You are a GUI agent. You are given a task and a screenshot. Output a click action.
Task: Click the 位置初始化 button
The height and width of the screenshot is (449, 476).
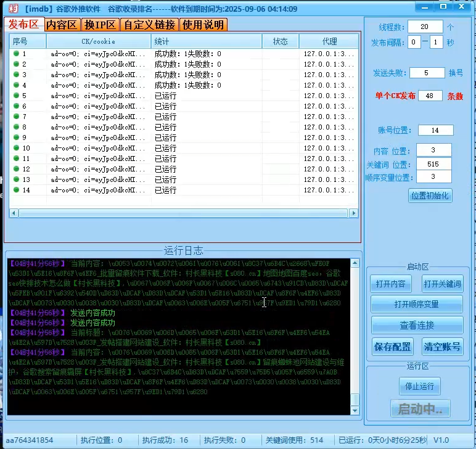(x=430, y=196)
